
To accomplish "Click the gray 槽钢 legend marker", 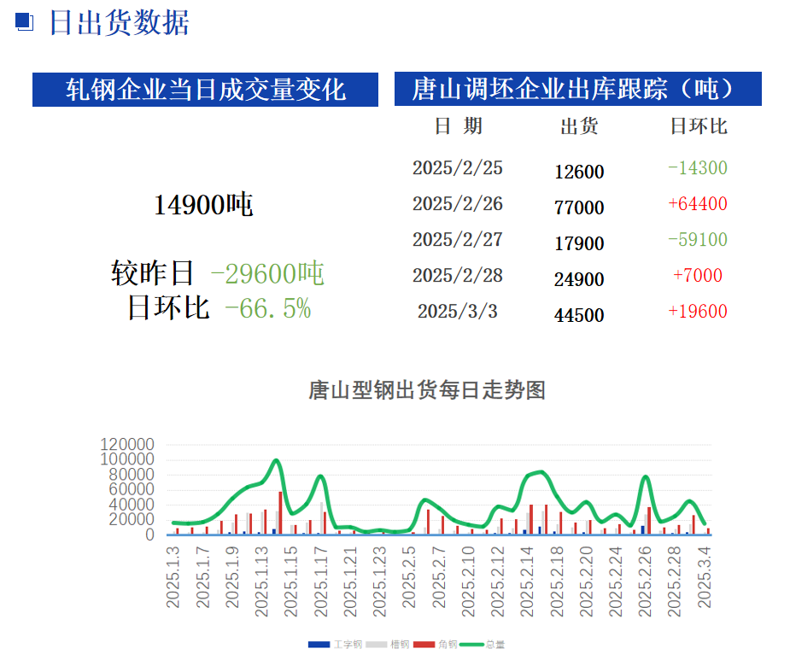I will pos(376,645).
